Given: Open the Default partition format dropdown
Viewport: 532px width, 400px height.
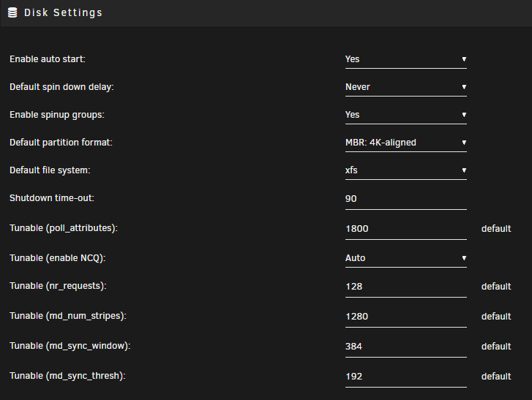Looking at the screenshot, I should pyautogui.click(x=406, y=143).
